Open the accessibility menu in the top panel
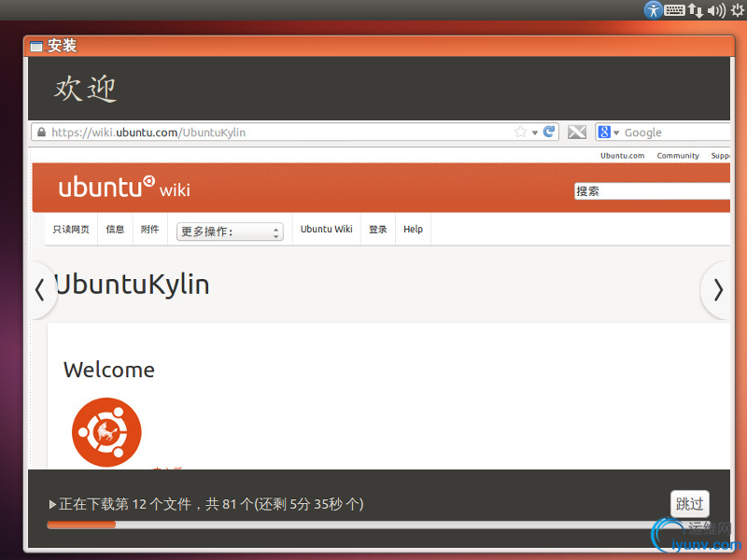This screenshot has height=560, width=747. 653,9
